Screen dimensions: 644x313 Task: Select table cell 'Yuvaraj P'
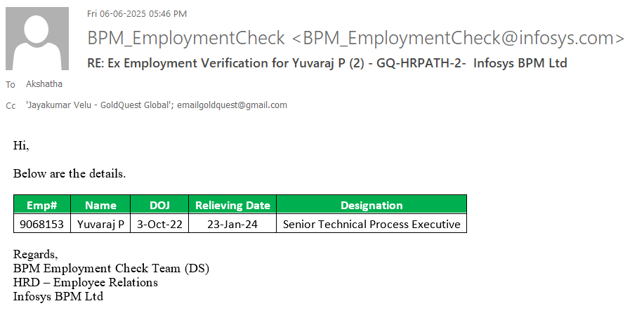100,224
